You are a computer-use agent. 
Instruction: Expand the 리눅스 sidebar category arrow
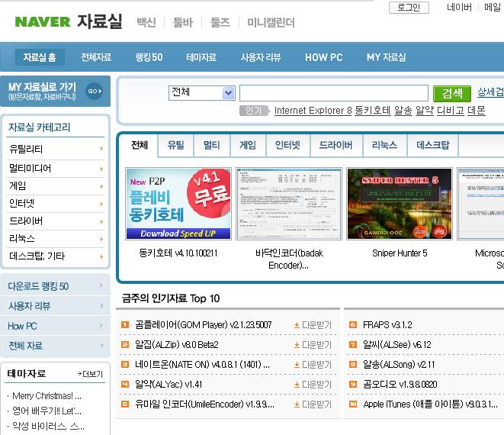click(101, 239)
